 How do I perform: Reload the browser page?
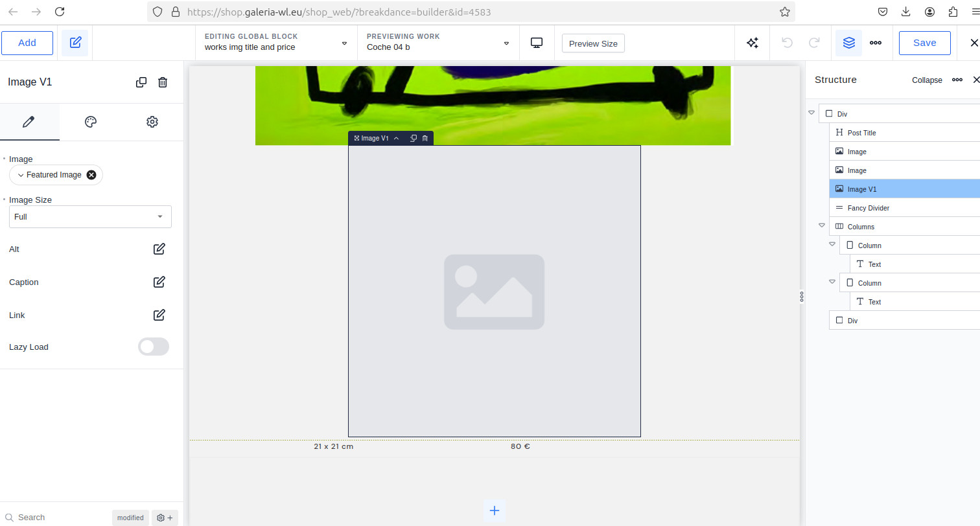click(60, 12)
